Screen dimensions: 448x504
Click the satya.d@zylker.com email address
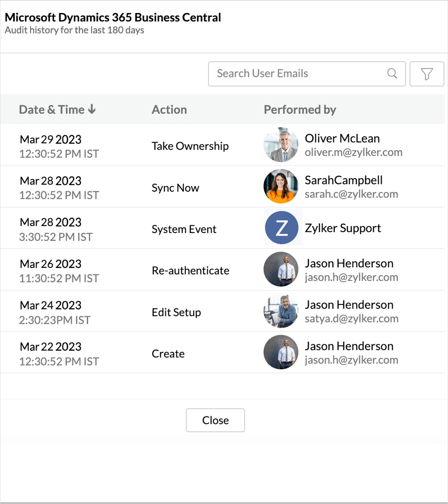[352, 319]
